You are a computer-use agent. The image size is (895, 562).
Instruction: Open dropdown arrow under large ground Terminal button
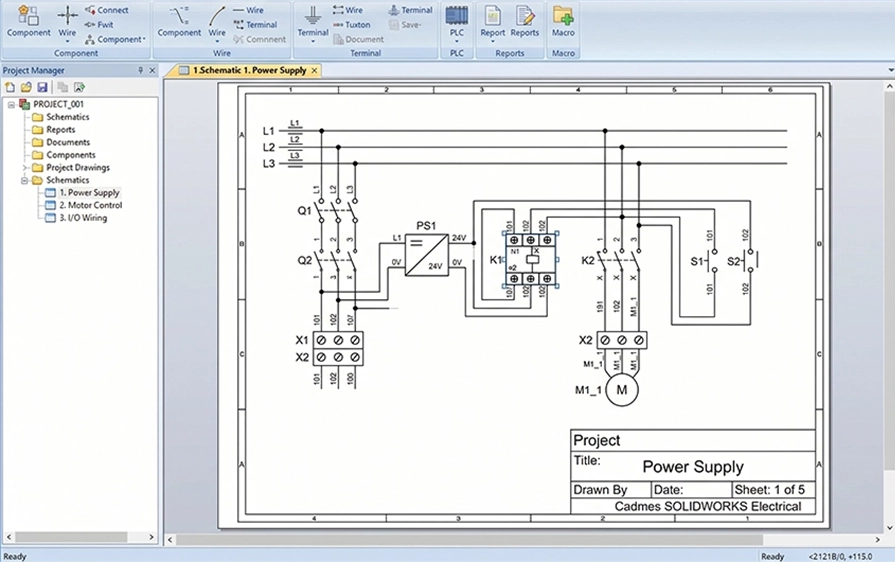pos(313,42)
